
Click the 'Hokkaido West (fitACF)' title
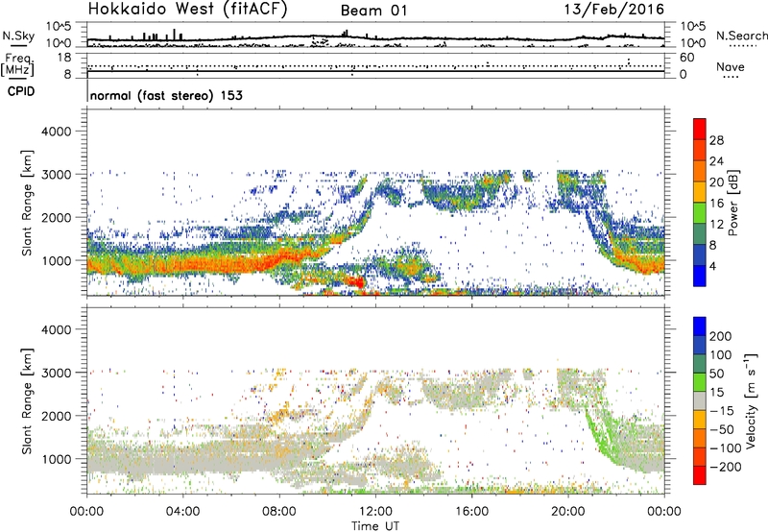[x=187, y=10]
